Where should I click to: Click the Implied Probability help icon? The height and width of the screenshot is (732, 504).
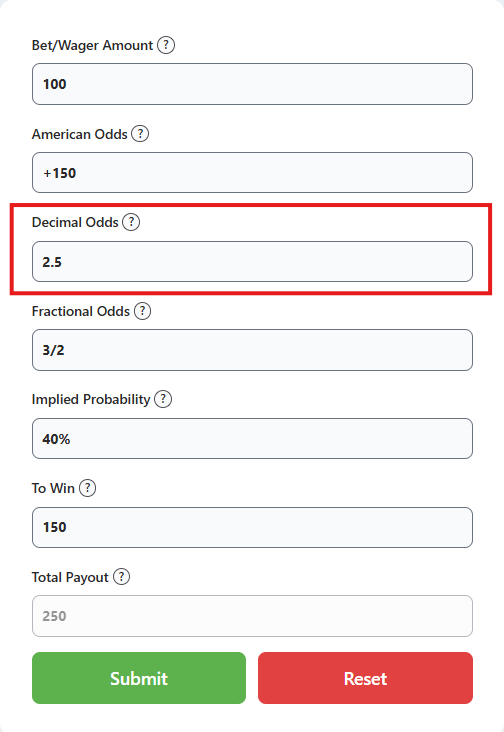point(163,399)
